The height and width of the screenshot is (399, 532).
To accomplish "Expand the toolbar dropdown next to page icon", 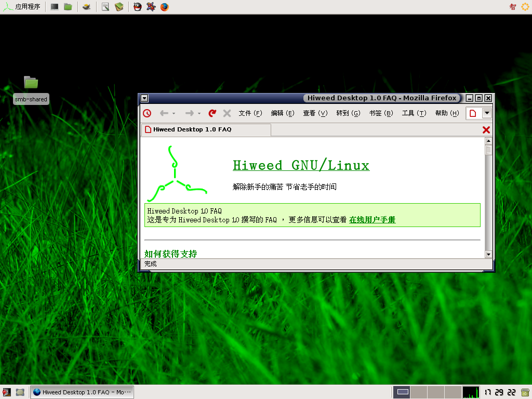I will tap(487, 113).
